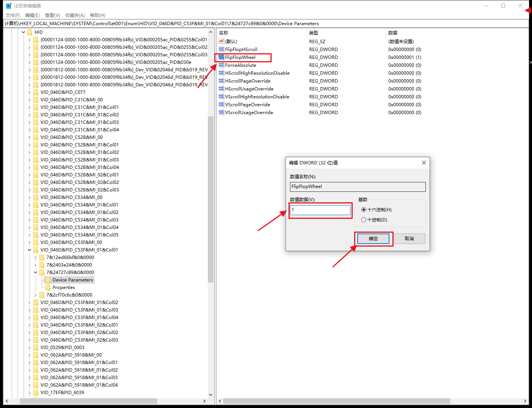Screen dimensions: 532x408
Task: Click the ForceAbsolute DWORD icon
Action: point(221,65)
